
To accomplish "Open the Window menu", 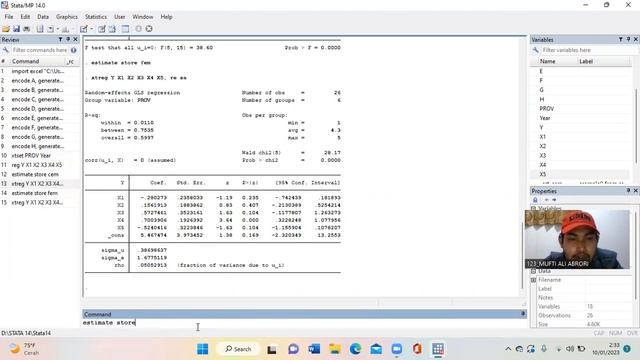I will tap(143, 17).
